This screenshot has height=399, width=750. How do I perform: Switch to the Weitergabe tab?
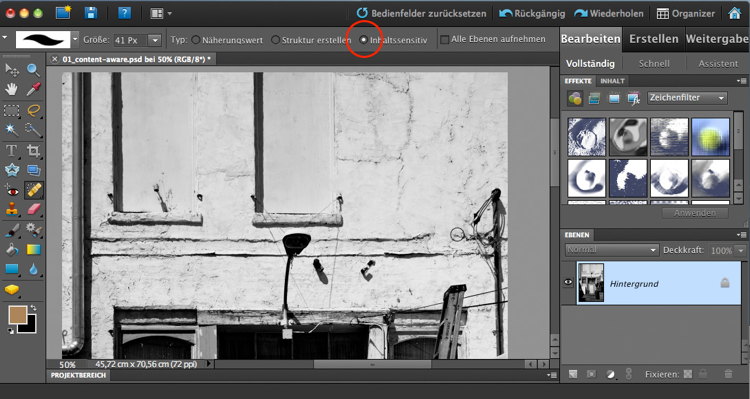click(x=717, y=39)
